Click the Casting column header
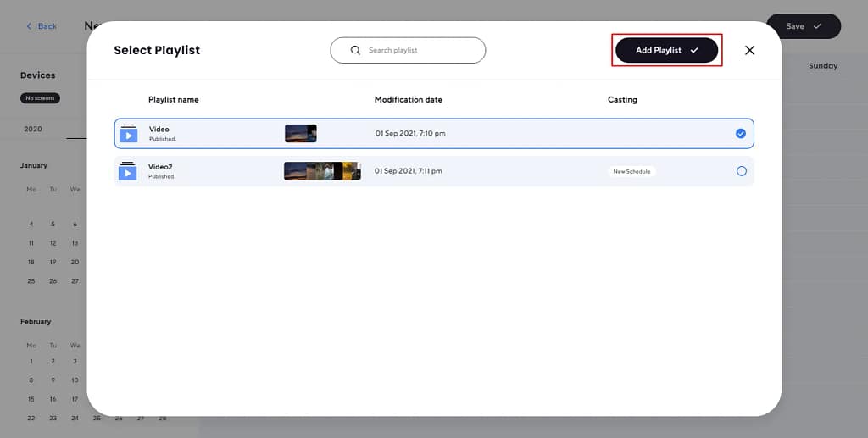The image size is (868, 438). click(622, 99)
